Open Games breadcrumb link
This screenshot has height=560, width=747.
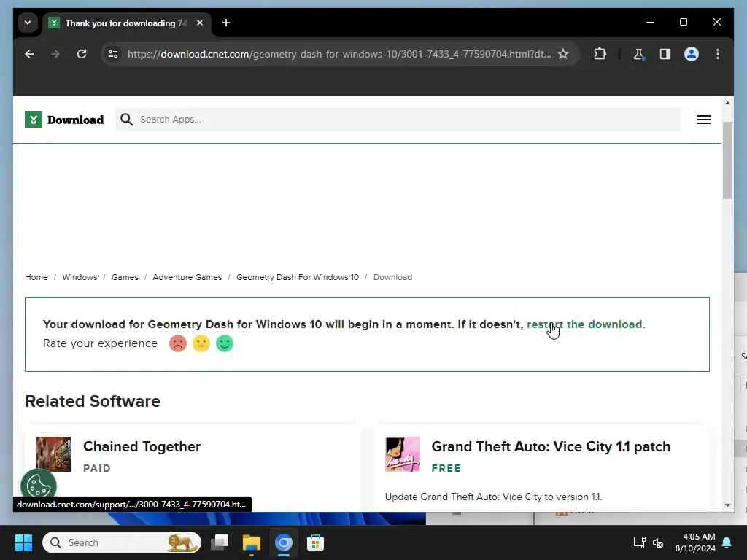pyautogui.click(x=125, y=277)
